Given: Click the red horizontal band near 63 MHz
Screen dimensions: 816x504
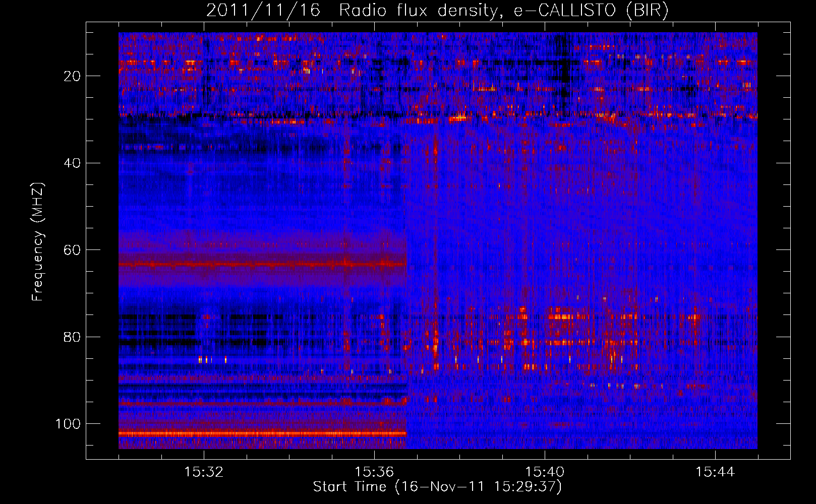Looking at the screenshot, I should [262, 264].
